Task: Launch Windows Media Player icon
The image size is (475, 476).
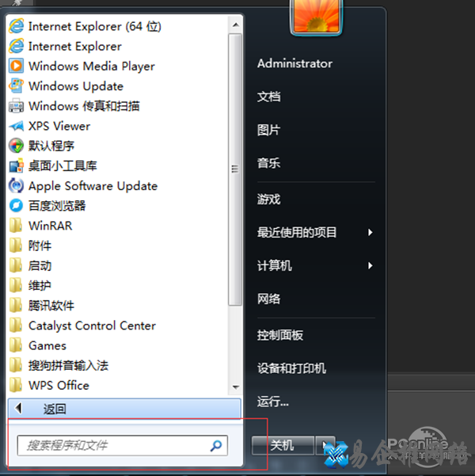Action: (16, 66)
